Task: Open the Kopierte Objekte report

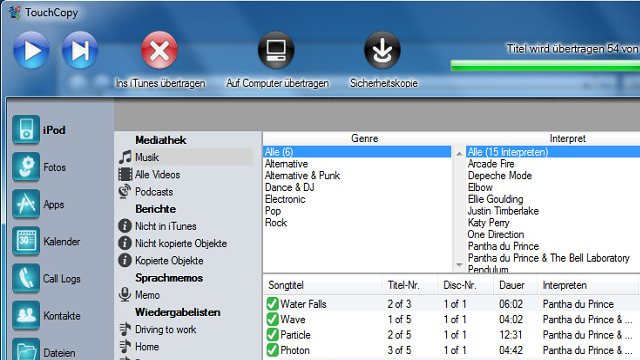Action: click(x=169, y=260)
